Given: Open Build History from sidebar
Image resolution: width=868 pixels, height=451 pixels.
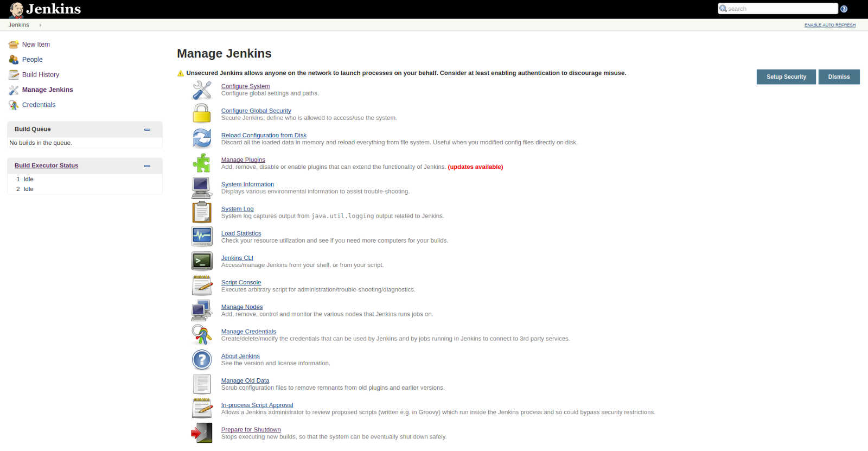Looking at the screenshot, I should pos(41,75).
